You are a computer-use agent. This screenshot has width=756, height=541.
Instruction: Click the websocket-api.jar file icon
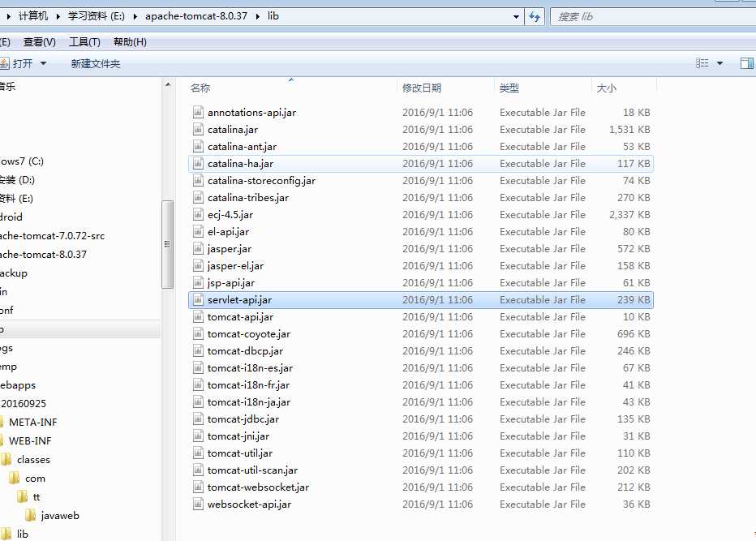coord(198,504)
